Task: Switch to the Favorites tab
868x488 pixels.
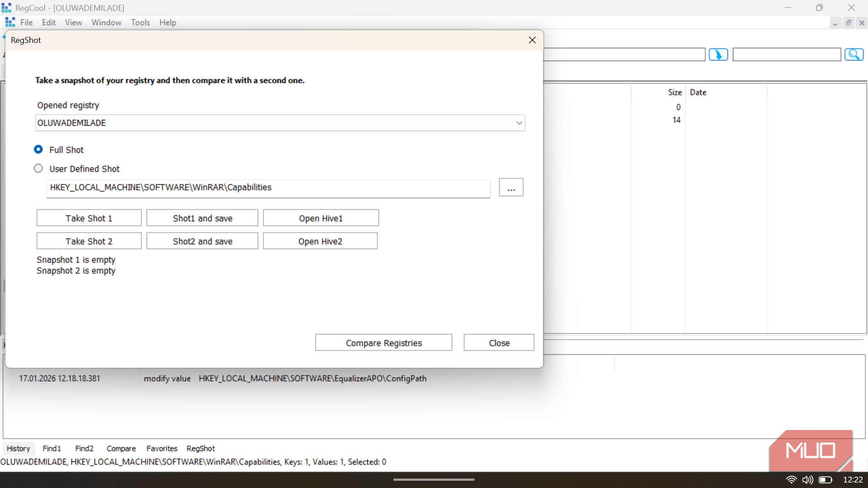Action: (161, 449)
